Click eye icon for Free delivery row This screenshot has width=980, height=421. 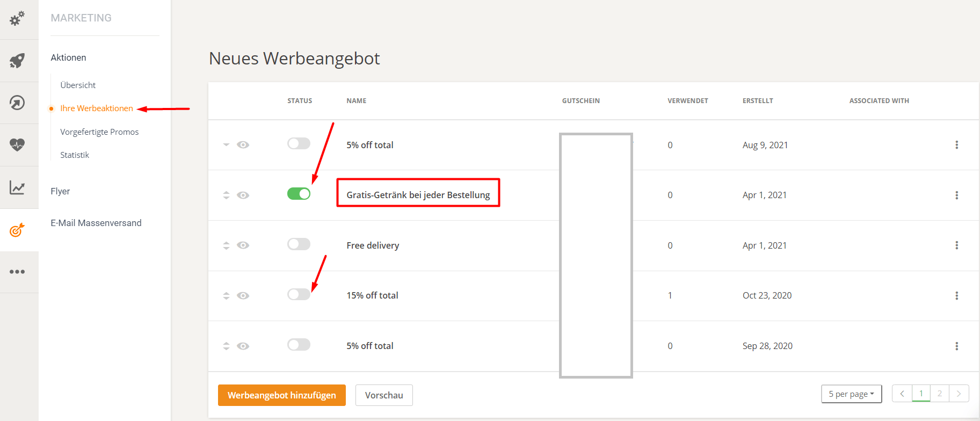click(x=243, y=245)
